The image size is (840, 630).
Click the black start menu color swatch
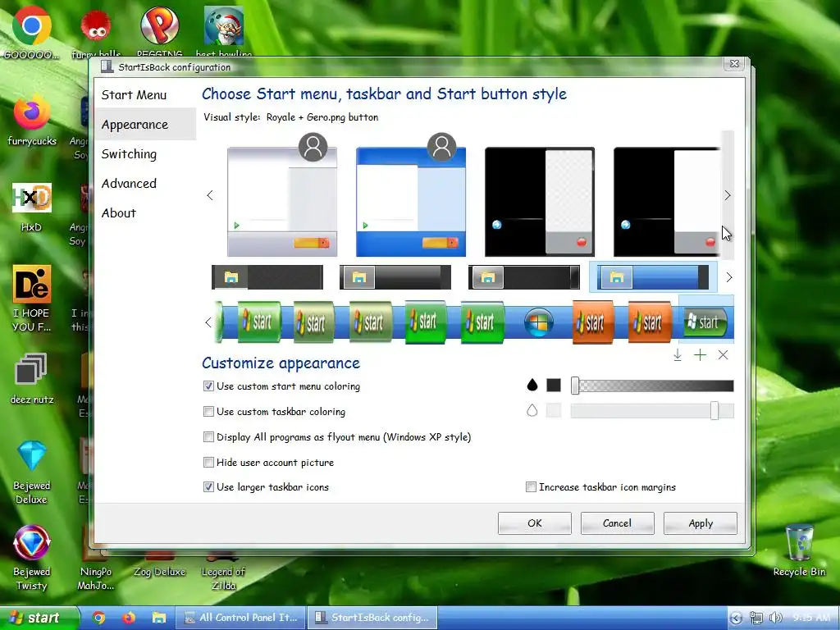pos(554,386)
